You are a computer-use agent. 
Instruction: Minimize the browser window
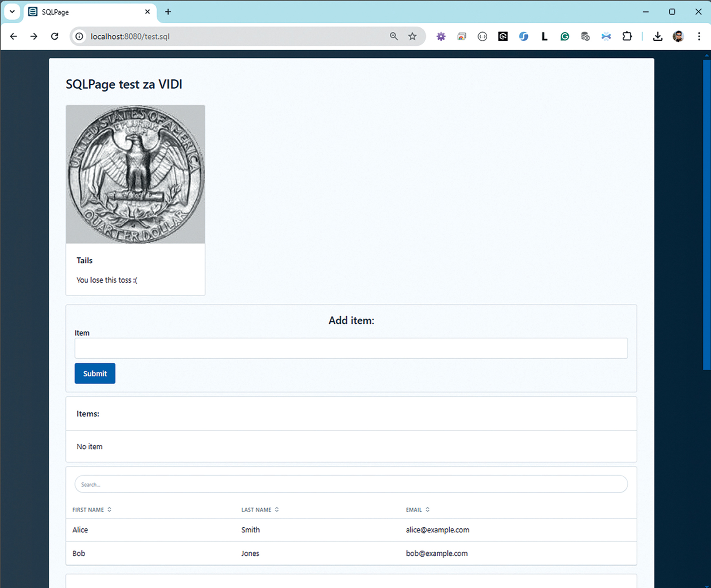pos(646,12)
